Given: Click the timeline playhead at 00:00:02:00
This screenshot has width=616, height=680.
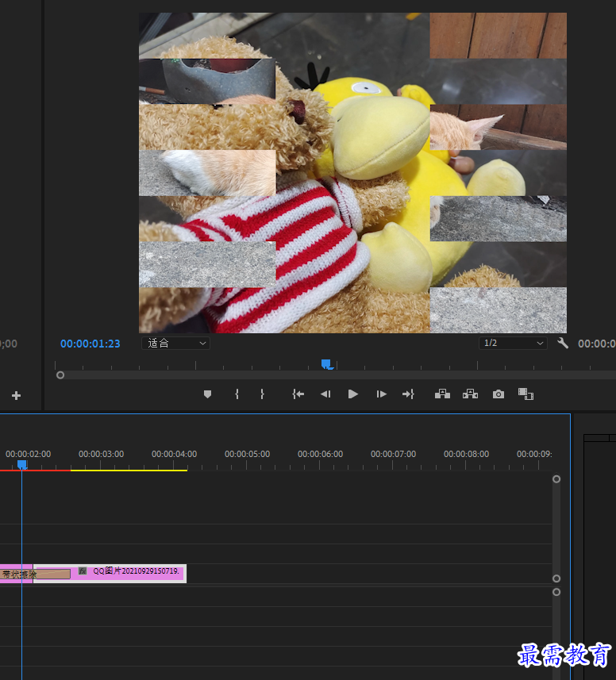Looking at the screenshot, I should (21, 465).
